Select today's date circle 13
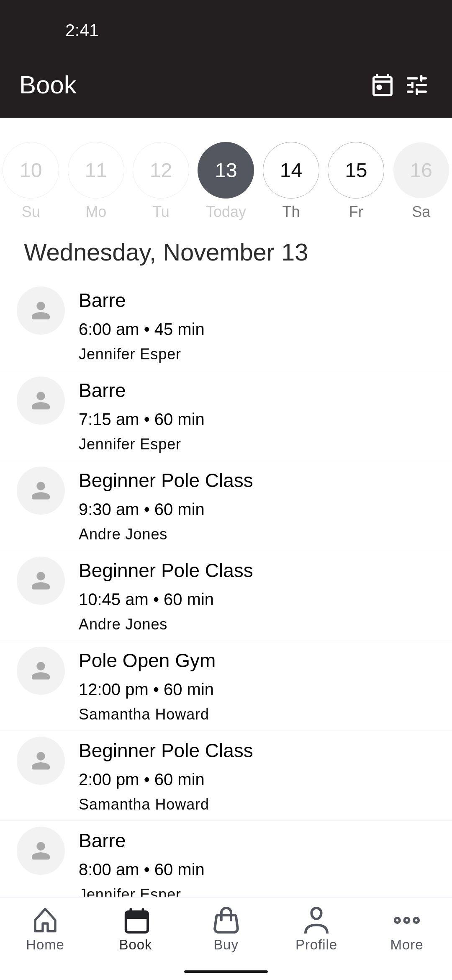This screenshot has height=980, width=452. (226, 170)
